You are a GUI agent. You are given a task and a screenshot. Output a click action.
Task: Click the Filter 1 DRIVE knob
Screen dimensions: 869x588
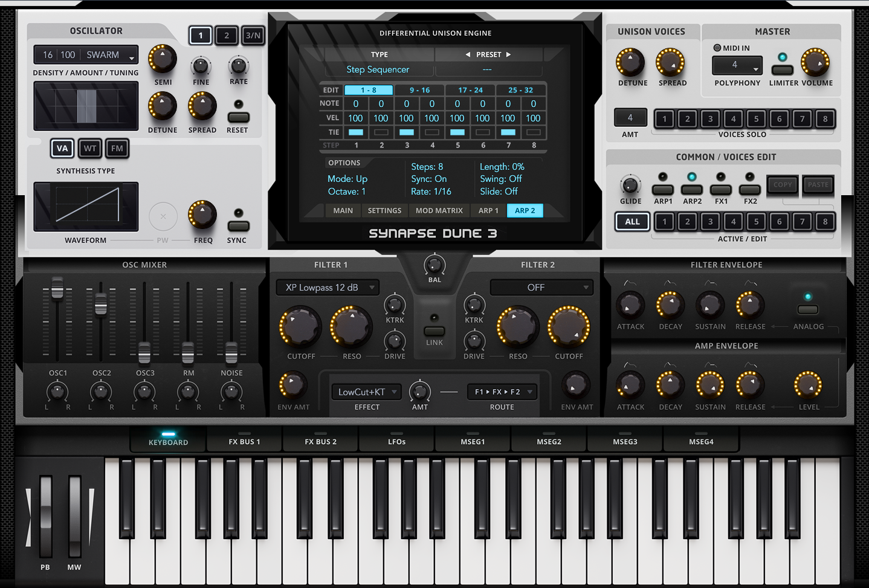395,341
